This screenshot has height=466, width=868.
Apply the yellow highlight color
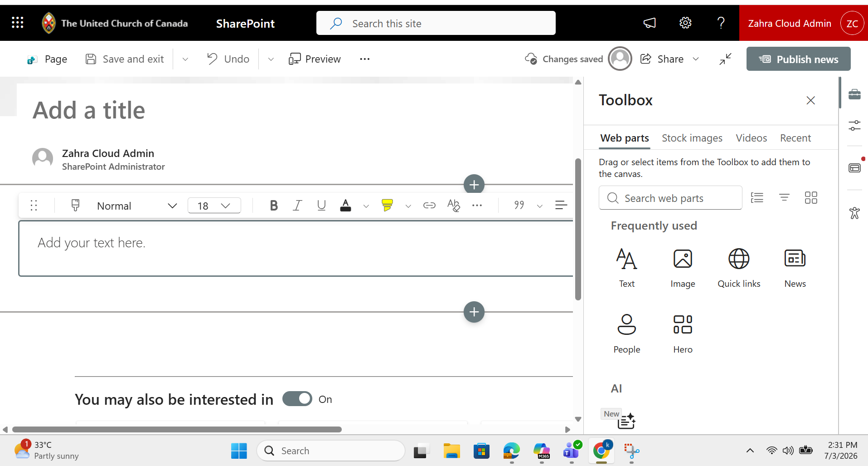[x=387, y=206]
